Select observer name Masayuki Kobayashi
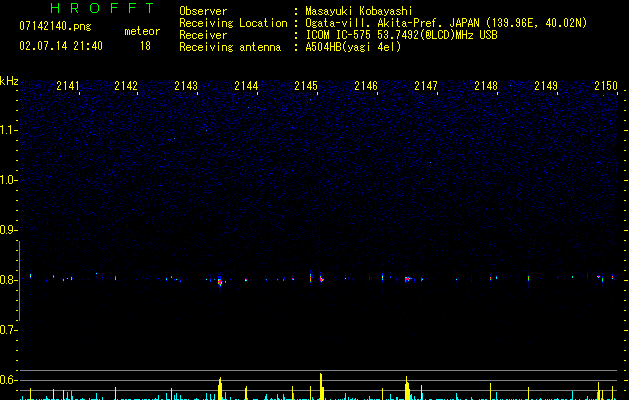The image size is (629, 400). click(359, 11)
